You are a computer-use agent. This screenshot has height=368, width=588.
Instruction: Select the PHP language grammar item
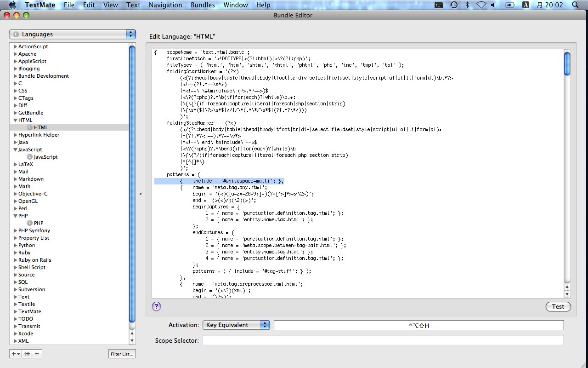39,223
